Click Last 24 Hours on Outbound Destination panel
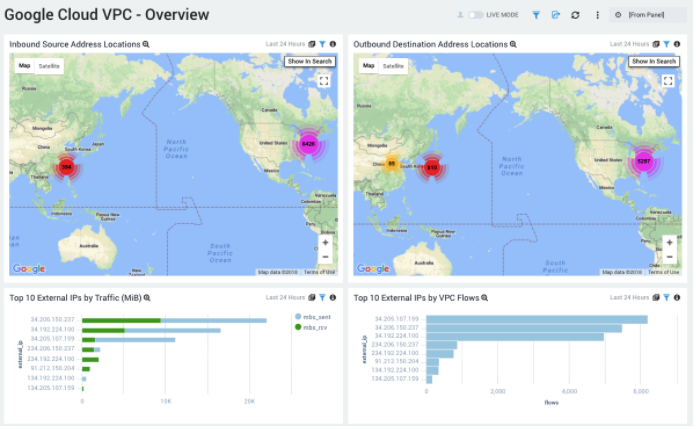The width and height of the screenshot is (696, 429). coord(629,44)
